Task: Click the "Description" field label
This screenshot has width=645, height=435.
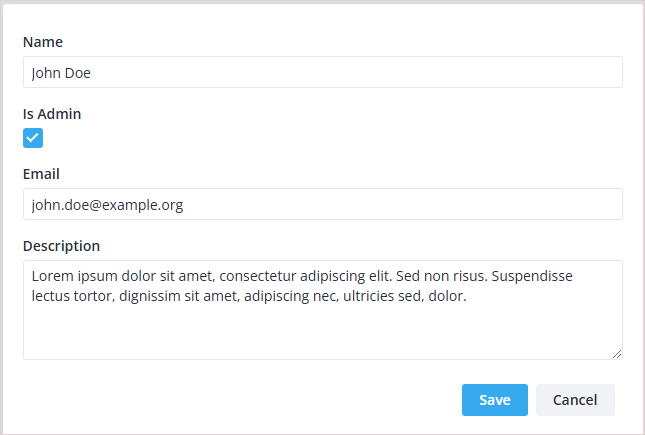Action: click(61, 246)
